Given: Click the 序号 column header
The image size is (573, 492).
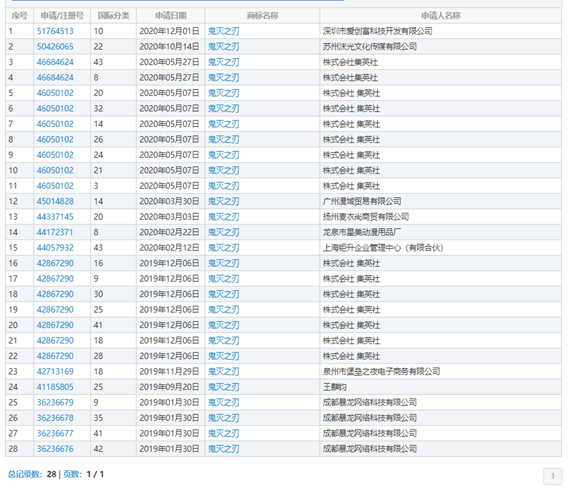Looking at the screenshot, I should click(x=19, y=16).
